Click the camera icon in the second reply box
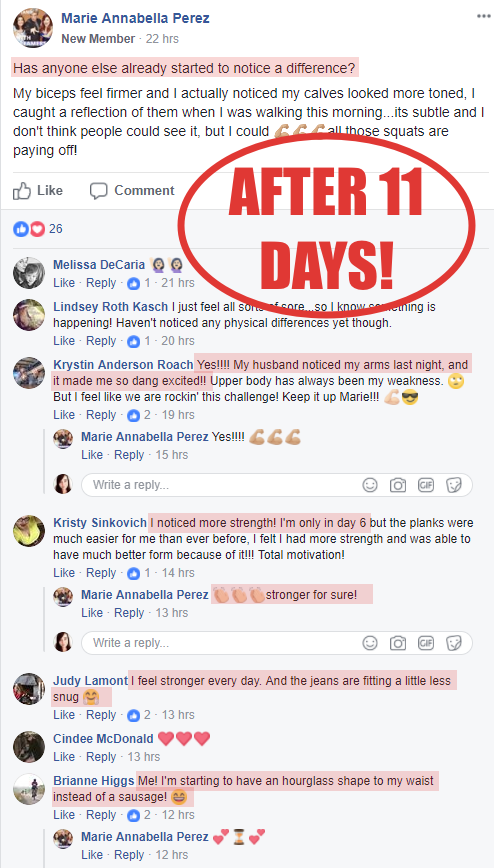The height and width of the screenshot is (868, 494). click(x=398, y=643)
